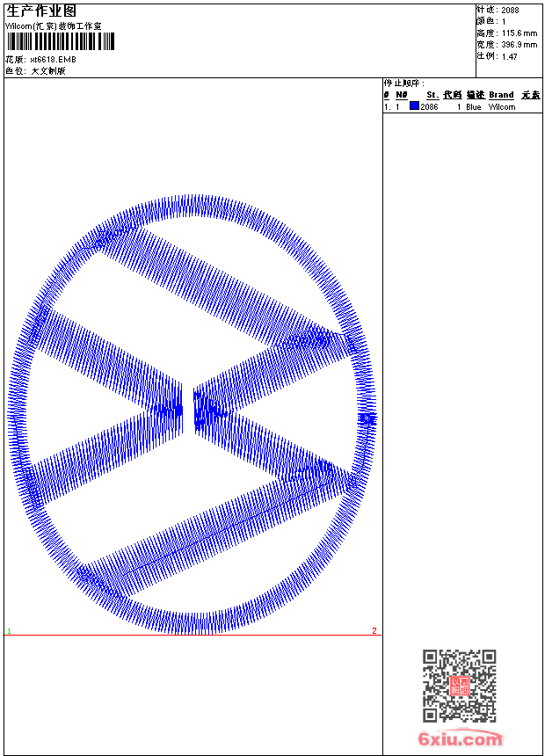The width and height of the screenshot is (545, 756).
Task: Click the Blue description cell
Action: click(474, 107)
